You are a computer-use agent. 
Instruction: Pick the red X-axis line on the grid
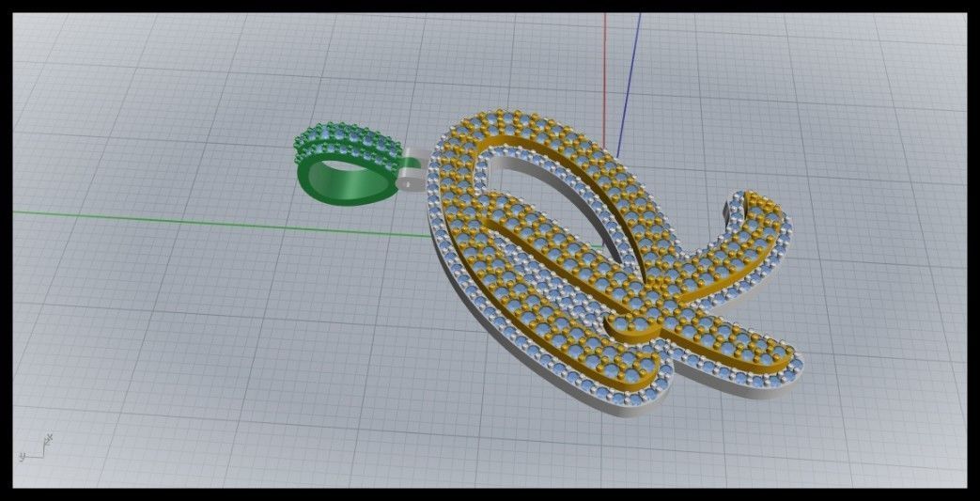[x=604, y=80]
